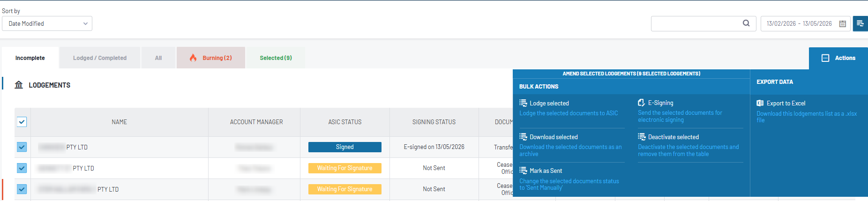The height and width of the screenshot is (201, 868).
Task: Collapse the Actions menu button
Action: pos(838,58)
